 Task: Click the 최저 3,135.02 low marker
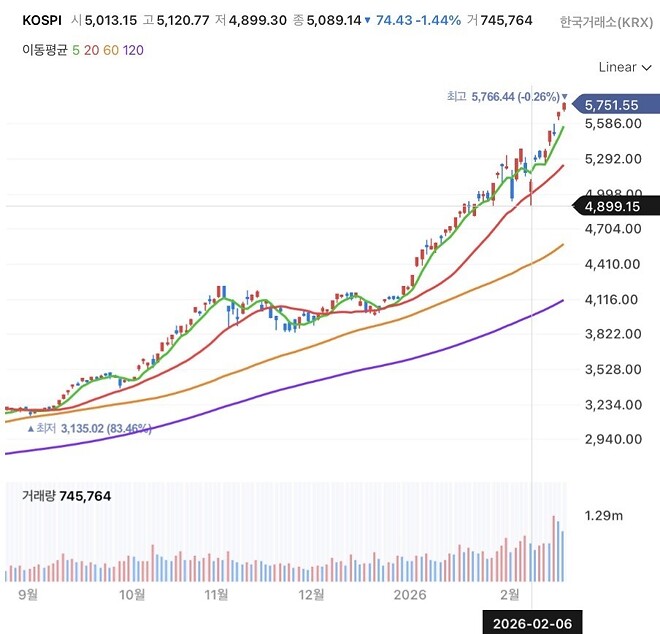[x=90, y=428]
